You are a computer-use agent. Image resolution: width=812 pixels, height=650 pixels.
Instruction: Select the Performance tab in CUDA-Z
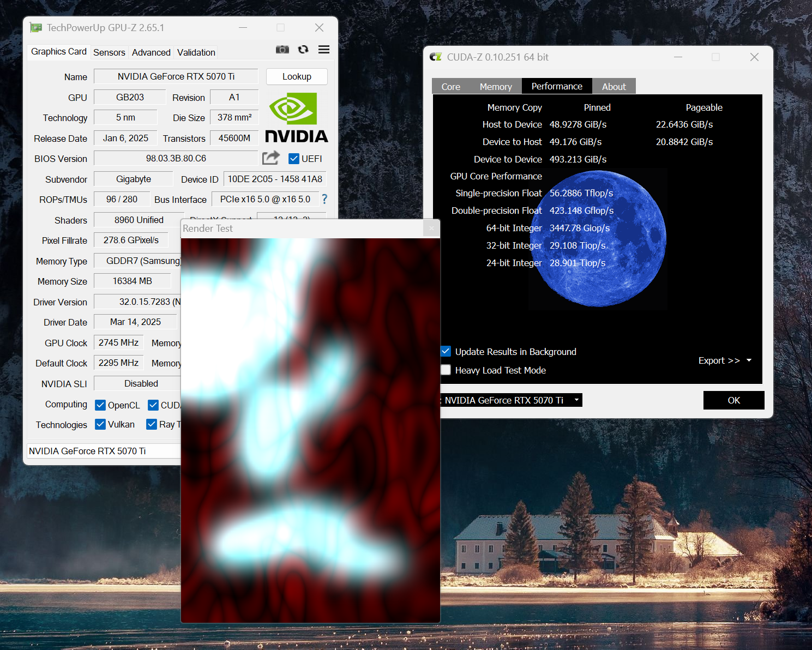(557, 86)
